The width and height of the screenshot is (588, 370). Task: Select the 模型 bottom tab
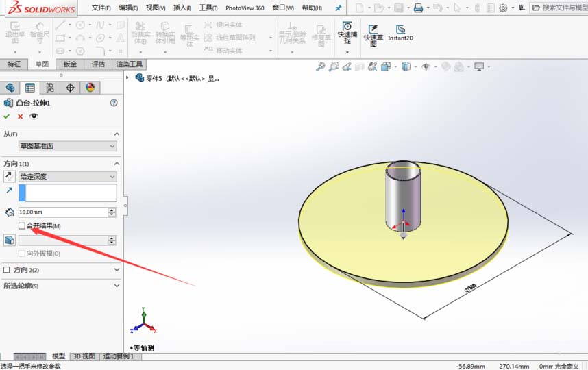tap(58, 356)
